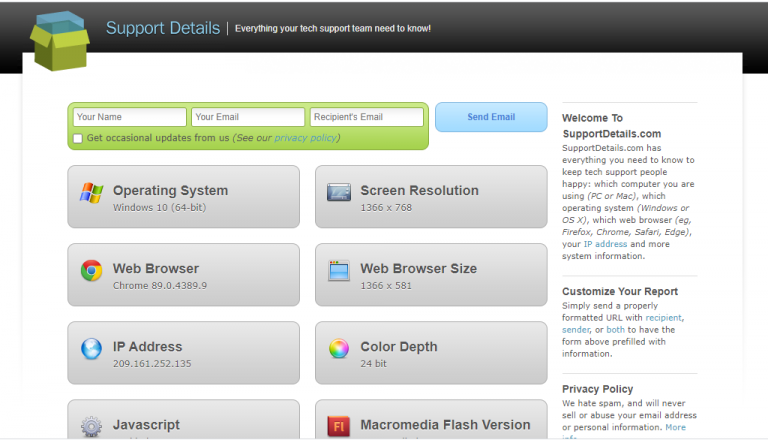Focus the Your Name field
The image size is (768, 440).
coord(129,117)
